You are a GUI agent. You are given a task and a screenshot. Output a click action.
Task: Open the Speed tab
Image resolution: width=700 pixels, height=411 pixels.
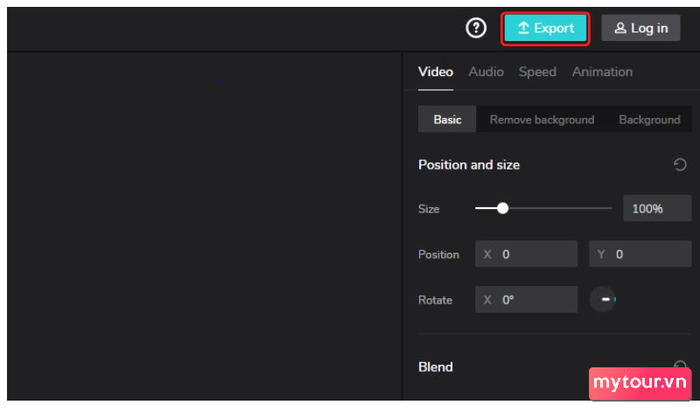tap(538, 72)
